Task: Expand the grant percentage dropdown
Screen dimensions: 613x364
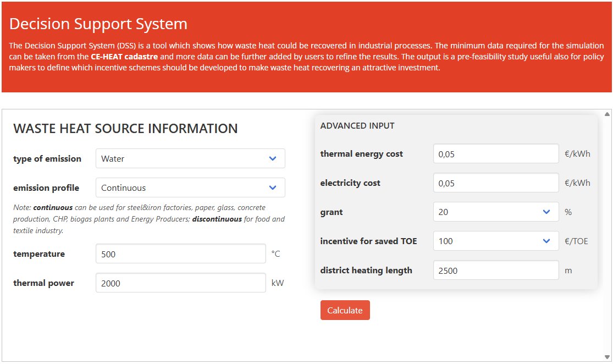Action: (x=495, y=211)
